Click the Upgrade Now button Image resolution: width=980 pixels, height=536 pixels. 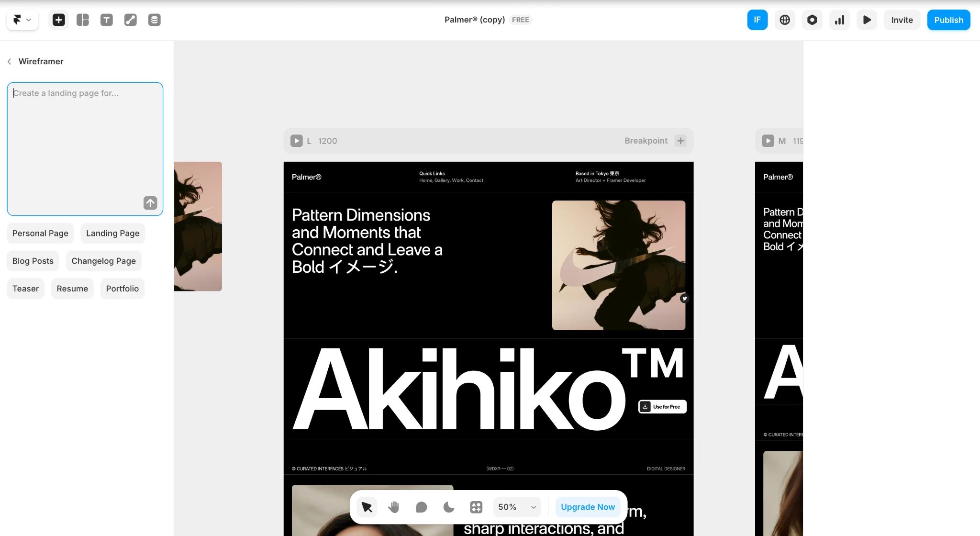[588, 507]
